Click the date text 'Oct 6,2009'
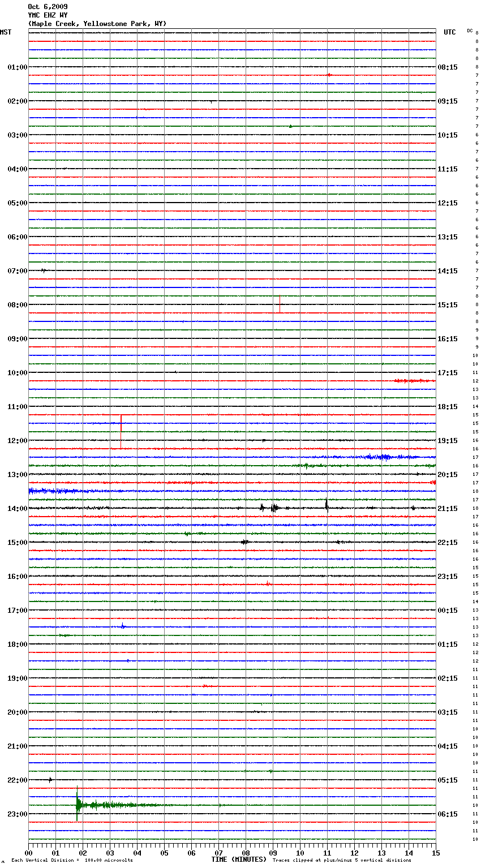 coord(48,7)
